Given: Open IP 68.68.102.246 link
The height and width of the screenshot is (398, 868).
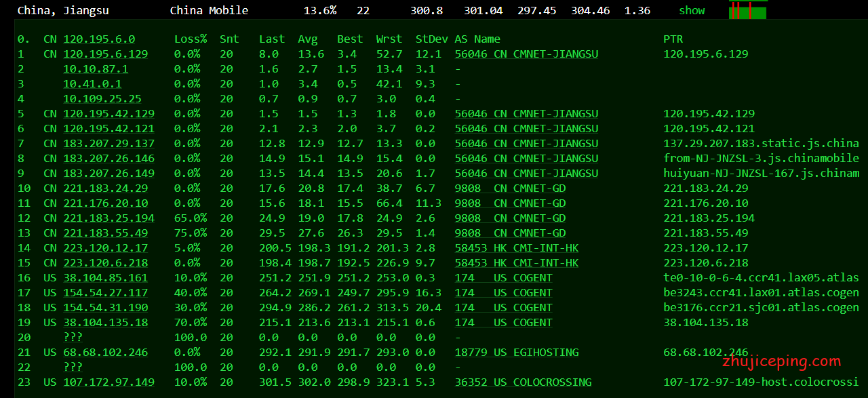Looking at the screenshot, I should pos(105,353).
